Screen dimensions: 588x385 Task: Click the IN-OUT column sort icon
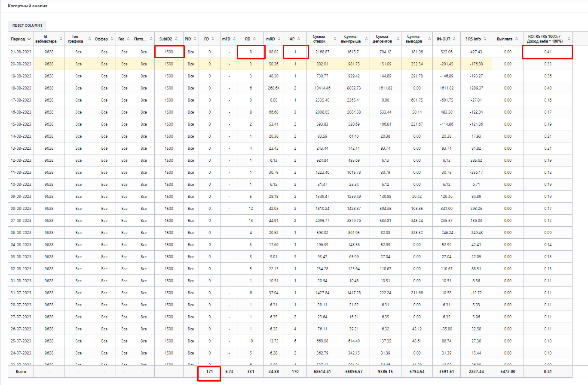(x=454, y=39)
